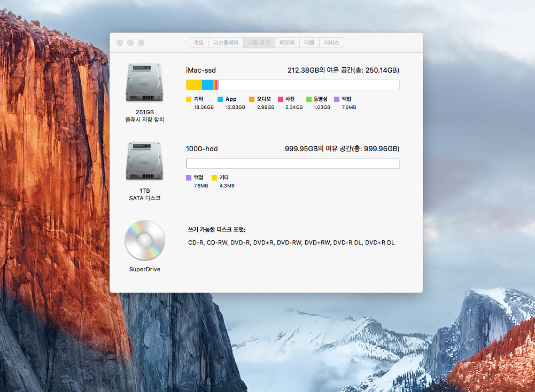This screenshot has width=535, height=392.
Task: Click the iMac-ssd flash storage drive icon
Action: pyautogui.click(x=144, y=83)
